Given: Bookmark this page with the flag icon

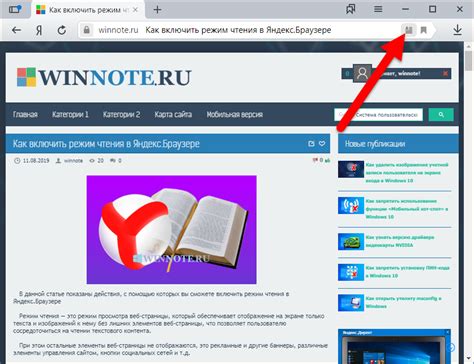Looking at the screenshot, I should tap(424, 30).
